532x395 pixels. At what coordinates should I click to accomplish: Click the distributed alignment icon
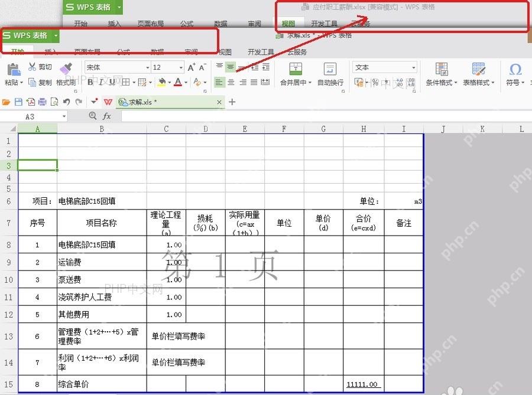265,82
